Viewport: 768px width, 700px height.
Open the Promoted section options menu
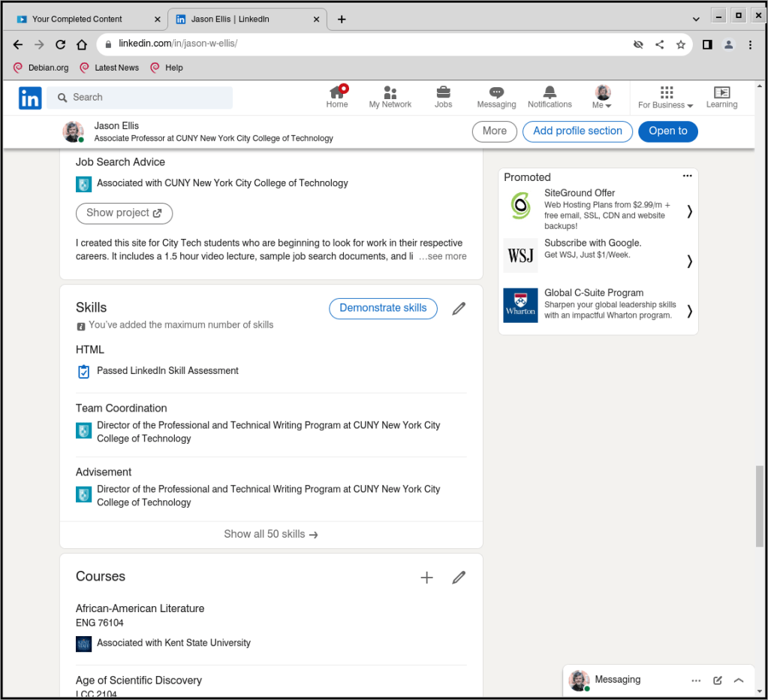pyautogui.click(x=687, y=176)
